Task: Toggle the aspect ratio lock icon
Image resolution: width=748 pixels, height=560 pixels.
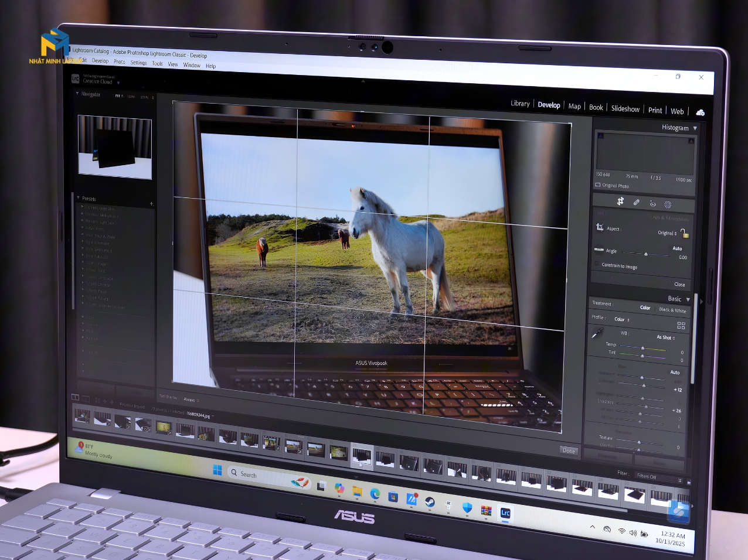Action: point(684,233)
